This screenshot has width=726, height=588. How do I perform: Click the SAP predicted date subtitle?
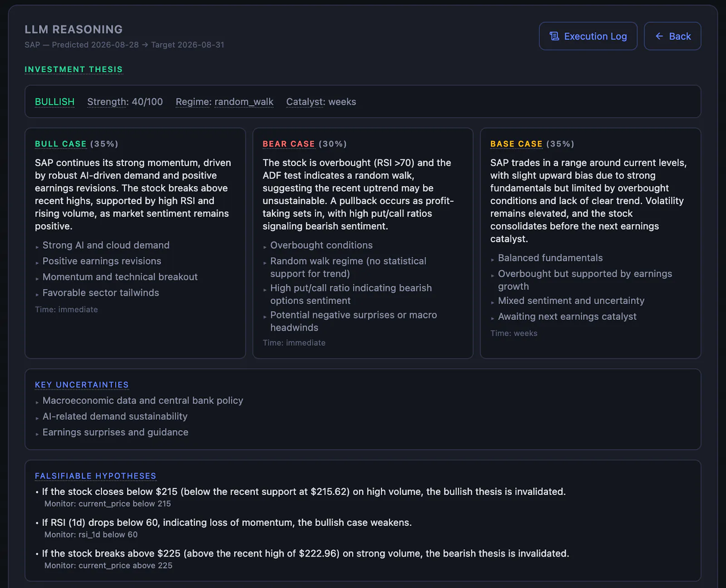124,45
